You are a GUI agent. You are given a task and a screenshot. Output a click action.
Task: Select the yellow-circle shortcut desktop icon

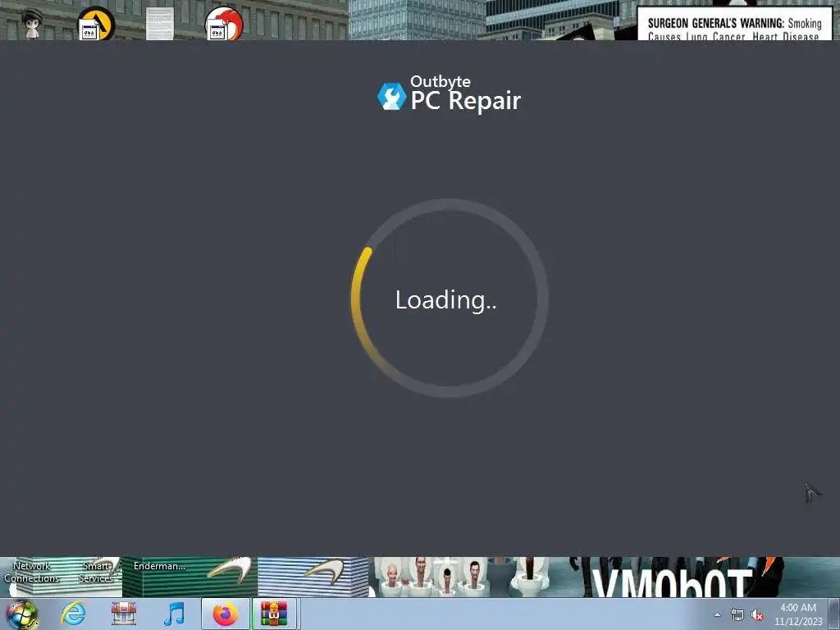click(x=97, y=24)
